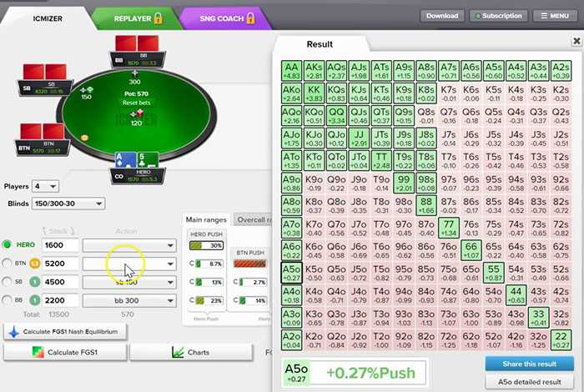Screen dimensions: 584x392
Task: Select the KK hand cell
Action: click(x=314, y=93)
